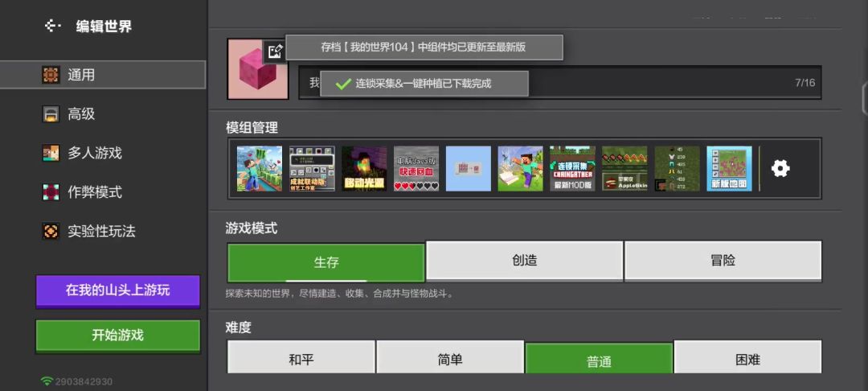Viewport: 868px width, 391px height.
Task: Select 生存 survival game mode
Action: (326, 262)
